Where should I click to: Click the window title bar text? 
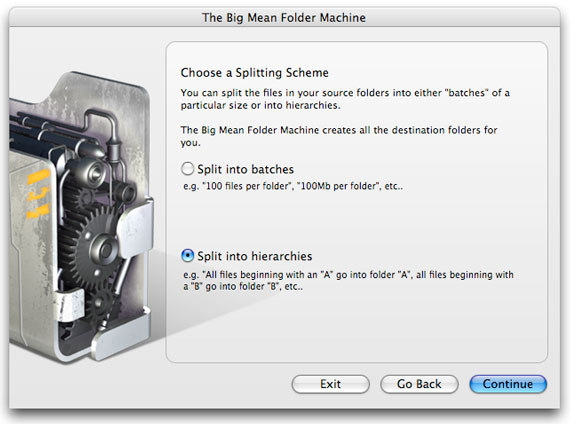[284, 17]
